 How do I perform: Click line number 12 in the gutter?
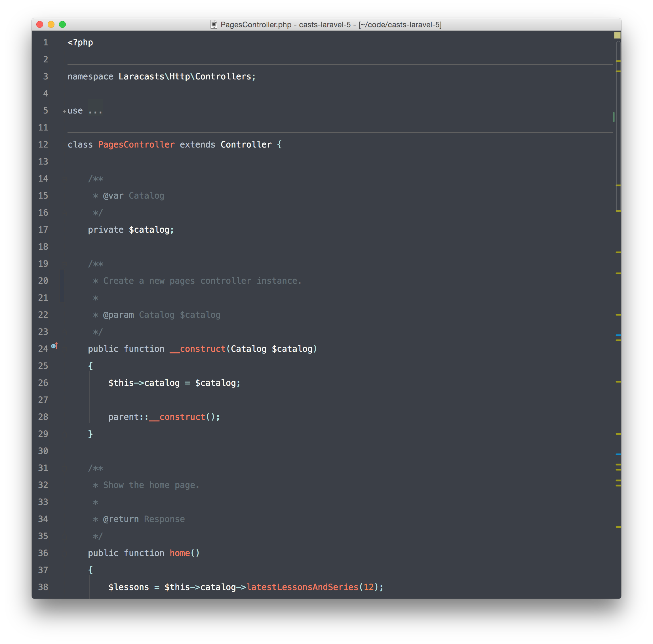pos(43,145)
